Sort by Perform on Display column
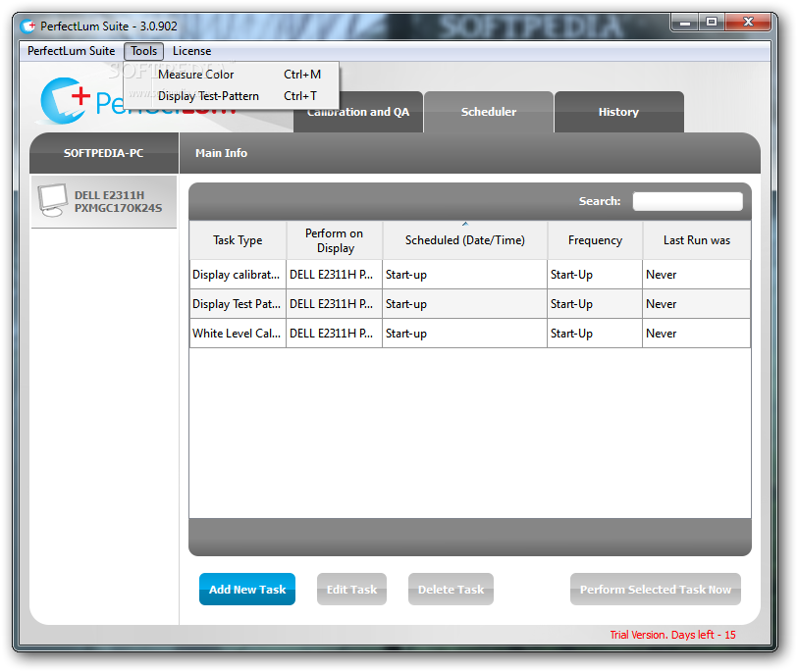Image resolution: width=798 pixels, height=672 pixels. [x=335, y=240]
